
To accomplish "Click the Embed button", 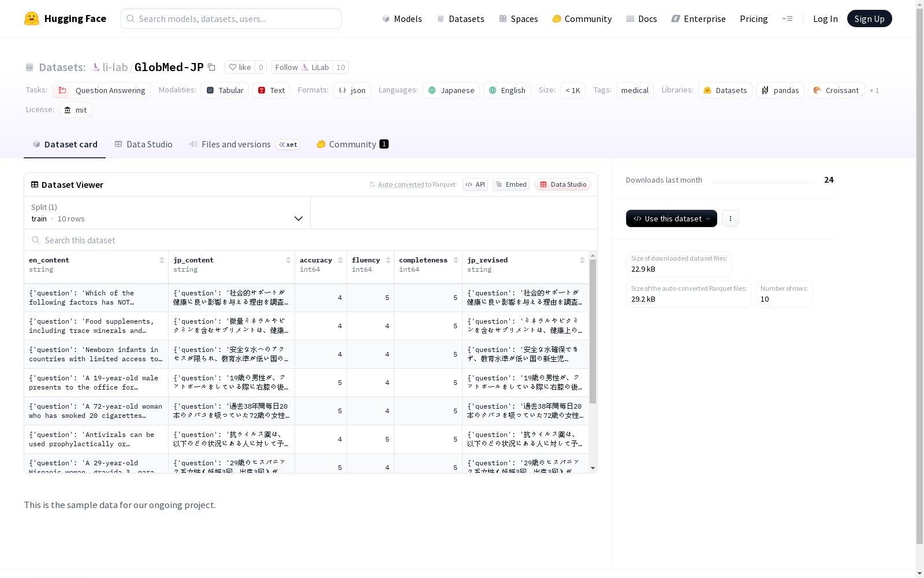I will [511, 184].
